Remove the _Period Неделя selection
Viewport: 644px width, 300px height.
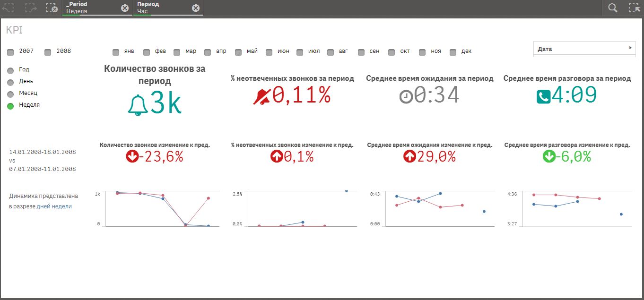124,8
